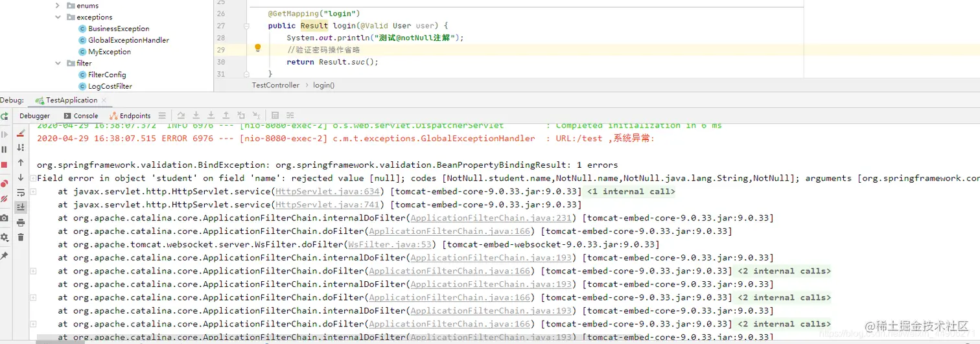980x344 pixels.
Task: Clear console with the trash icon
Action: click(x=21, y=237)
